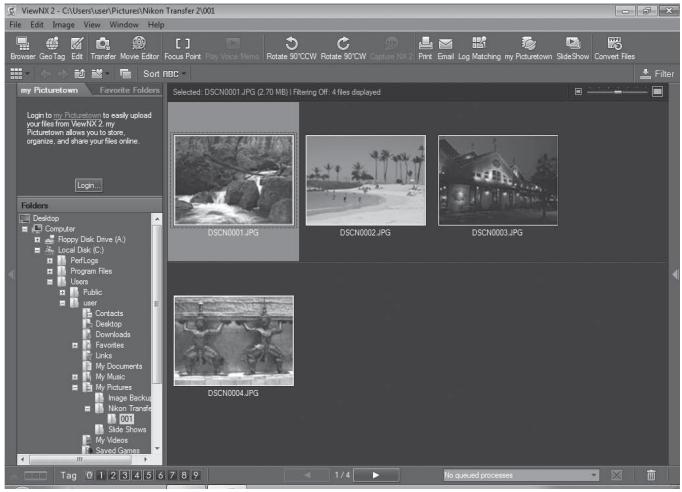Screen dimensions: 682x492
Task: Select thumbnail DSCN0004.JPG statue photo
Action: point(234,341)
